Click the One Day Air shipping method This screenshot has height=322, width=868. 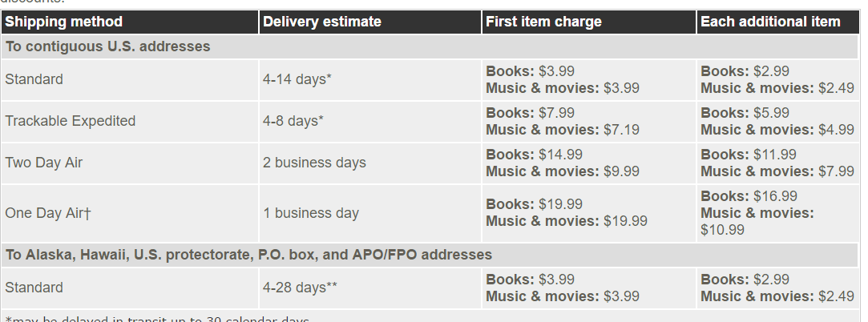[47, 213]
